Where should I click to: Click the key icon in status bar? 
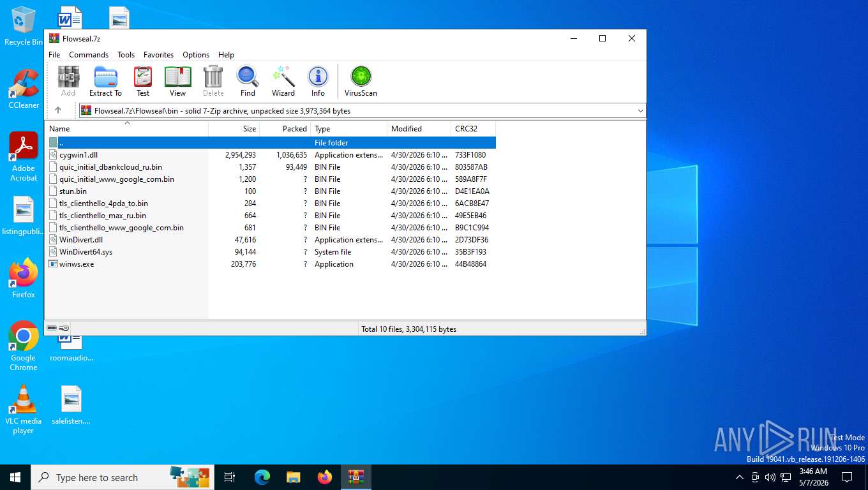[64, 328]
